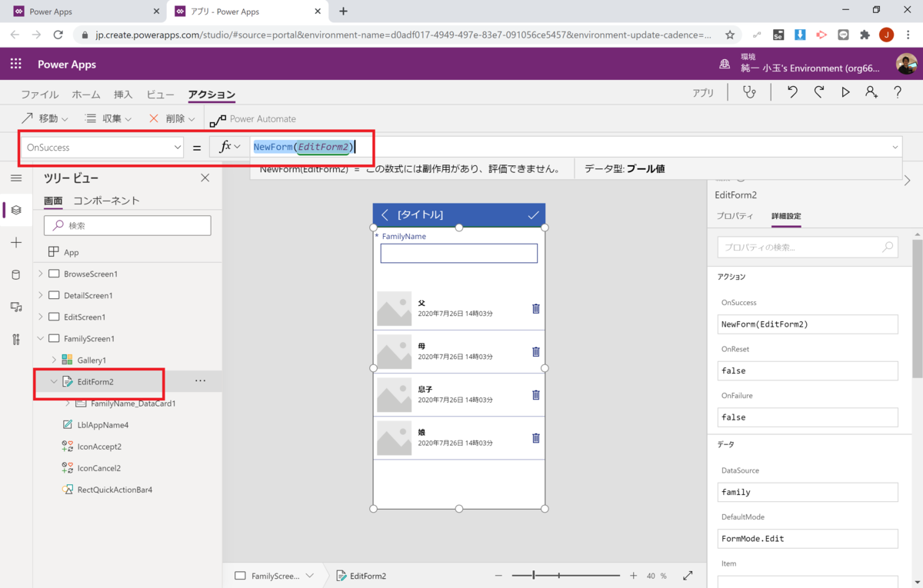Image resolution: width=923 pixels, height=588 pixels.
Task: Expand the formula bar chevron
Action: 895,148
